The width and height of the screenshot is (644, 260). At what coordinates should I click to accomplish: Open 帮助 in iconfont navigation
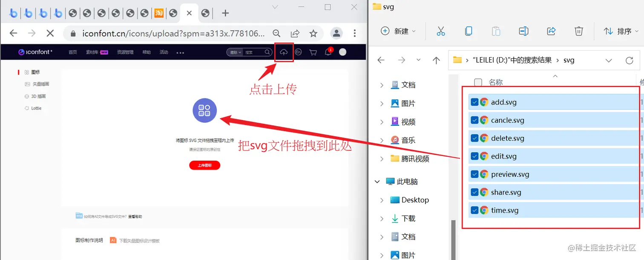[x=147, y=52]
